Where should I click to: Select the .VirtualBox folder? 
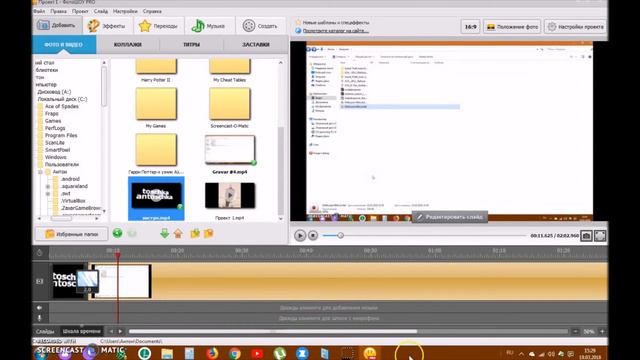73,201
